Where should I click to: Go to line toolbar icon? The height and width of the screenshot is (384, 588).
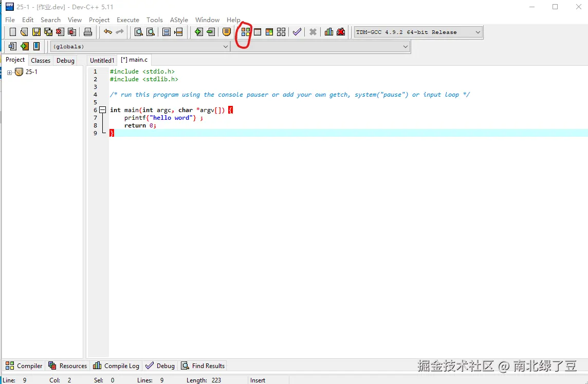(x=178, y=32)
